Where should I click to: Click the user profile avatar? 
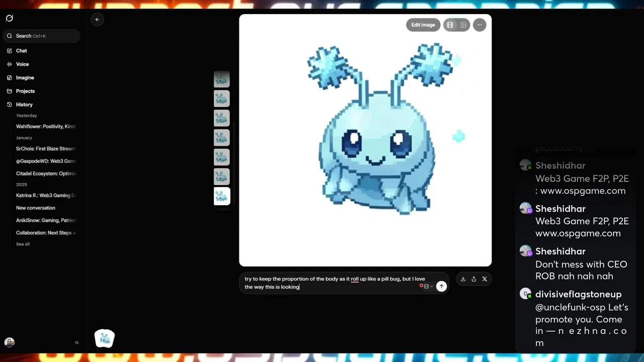coord(10,342)
